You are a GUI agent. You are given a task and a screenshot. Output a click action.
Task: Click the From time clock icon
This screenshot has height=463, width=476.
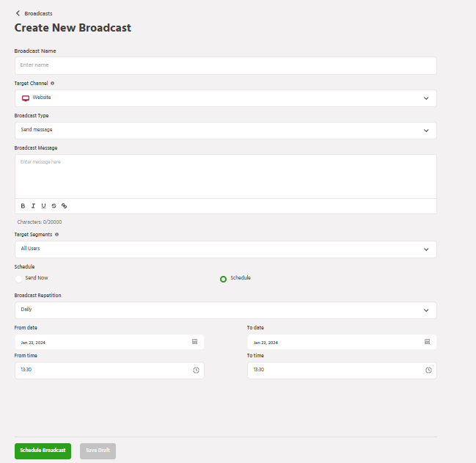coord(196,371)
